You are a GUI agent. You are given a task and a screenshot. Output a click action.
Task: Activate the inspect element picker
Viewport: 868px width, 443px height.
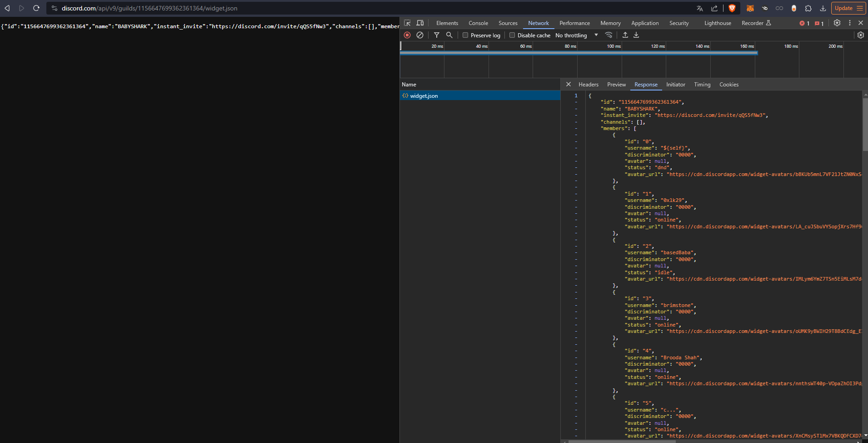tap(407, 23)
